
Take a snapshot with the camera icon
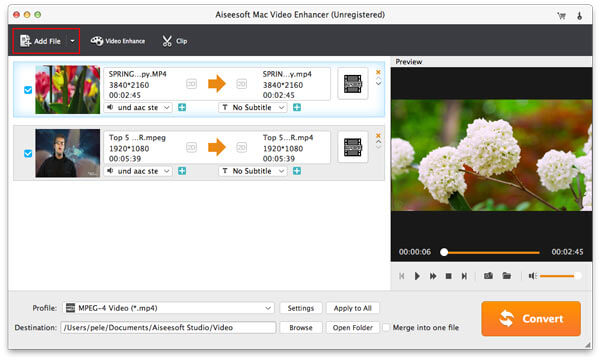pos(488,276)
